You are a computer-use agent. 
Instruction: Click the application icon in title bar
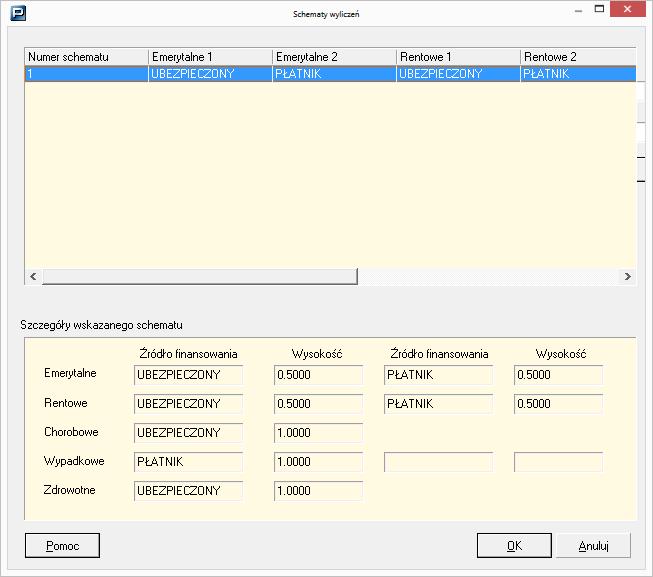click(18, 13)
